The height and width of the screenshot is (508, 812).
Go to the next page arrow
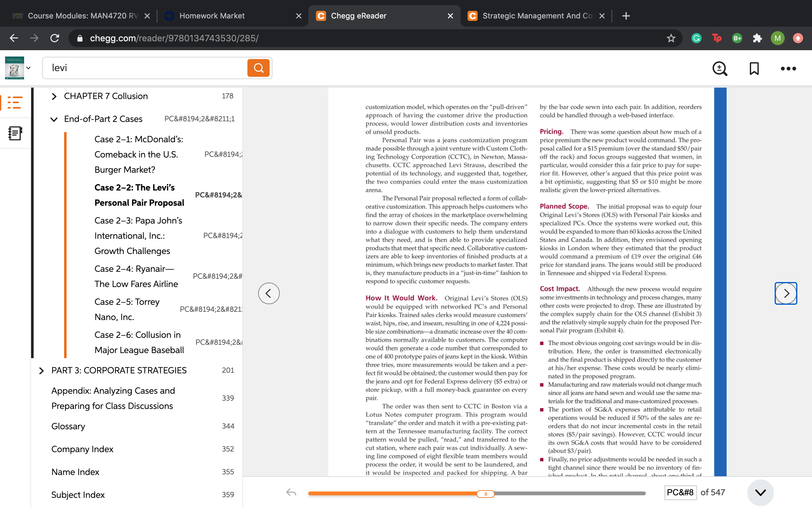(786, 293)
